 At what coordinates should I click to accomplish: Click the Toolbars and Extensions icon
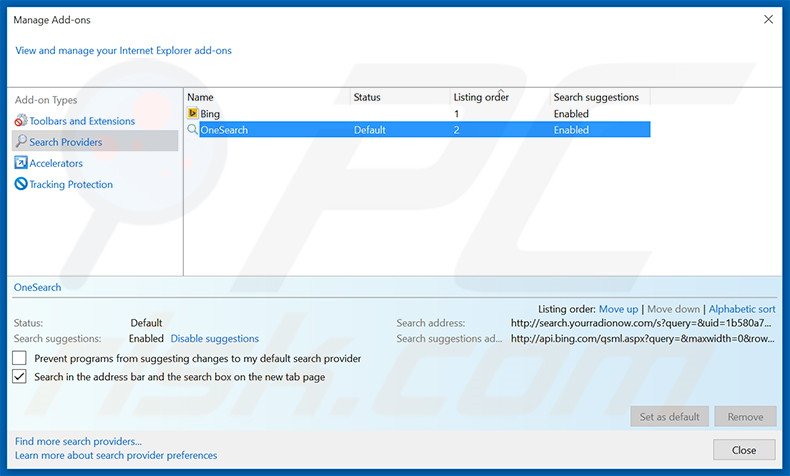coord(21,121)
